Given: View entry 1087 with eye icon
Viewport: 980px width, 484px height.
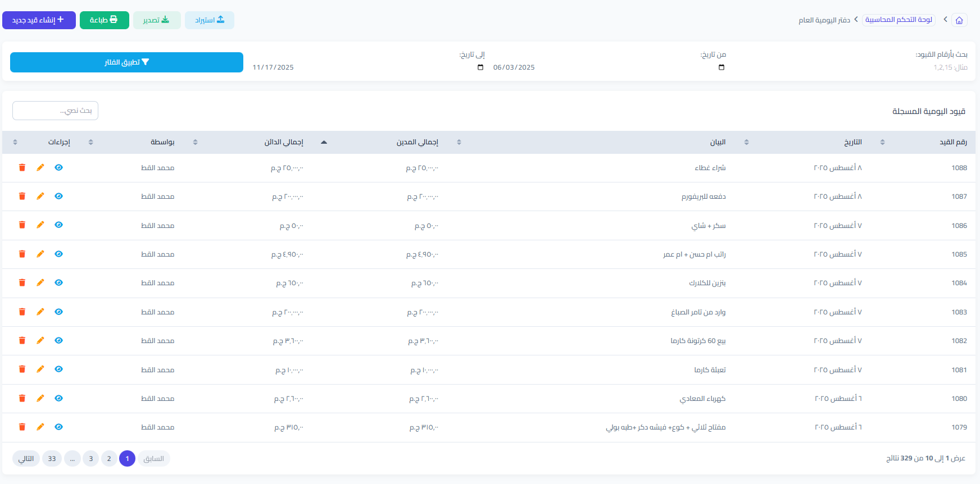Looking at the screenshot, I should [59, 196].
